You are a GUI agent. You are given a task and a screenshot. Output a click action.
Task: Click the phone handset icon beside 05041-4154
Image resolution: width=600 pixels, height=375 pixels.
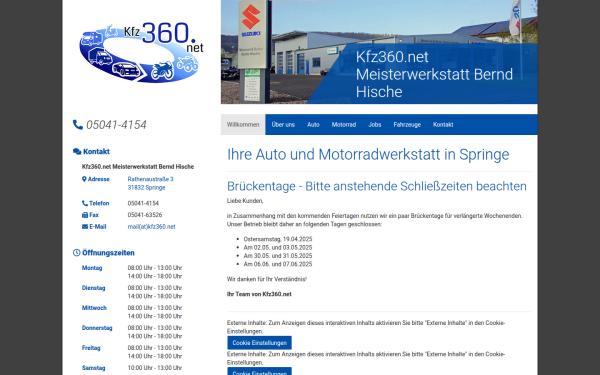pos(78,125)
